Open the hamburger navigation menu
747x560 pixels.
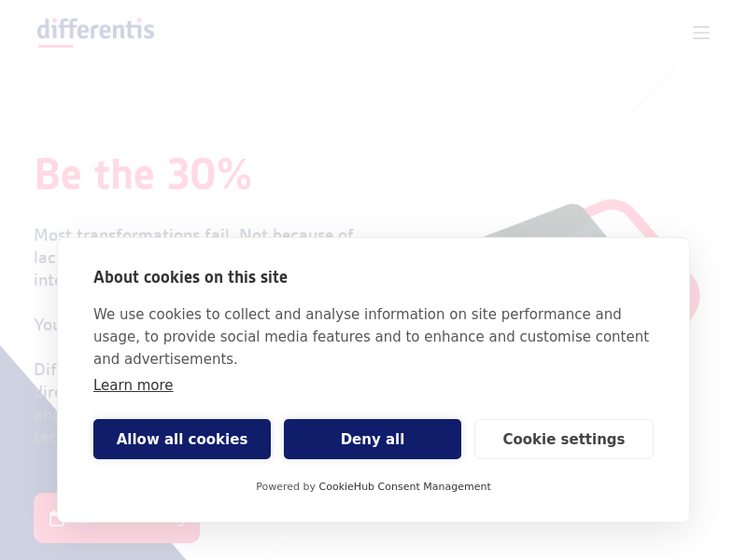[701, 33]
